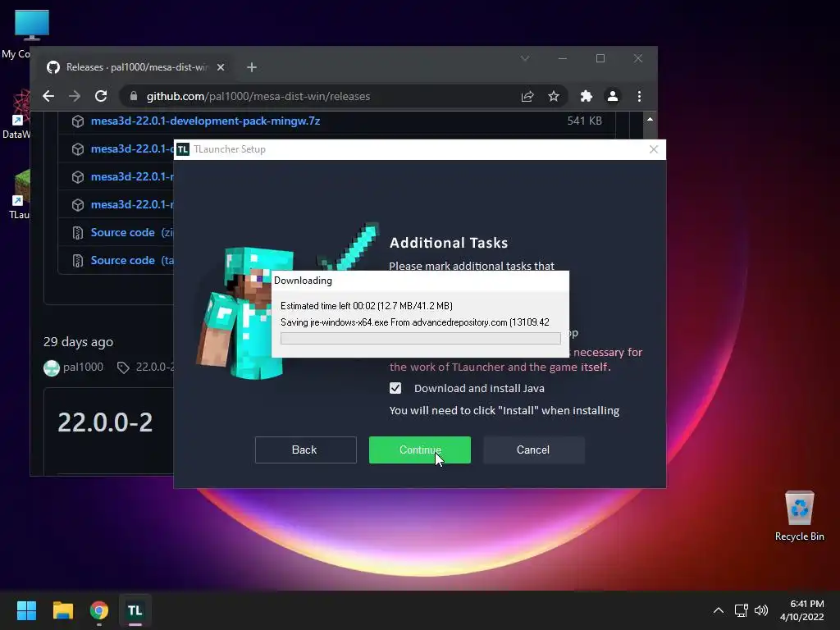The height and width of the screenshot is (630, 840).
Task: Share this page from the address bar
Action: tap(527, 97)
